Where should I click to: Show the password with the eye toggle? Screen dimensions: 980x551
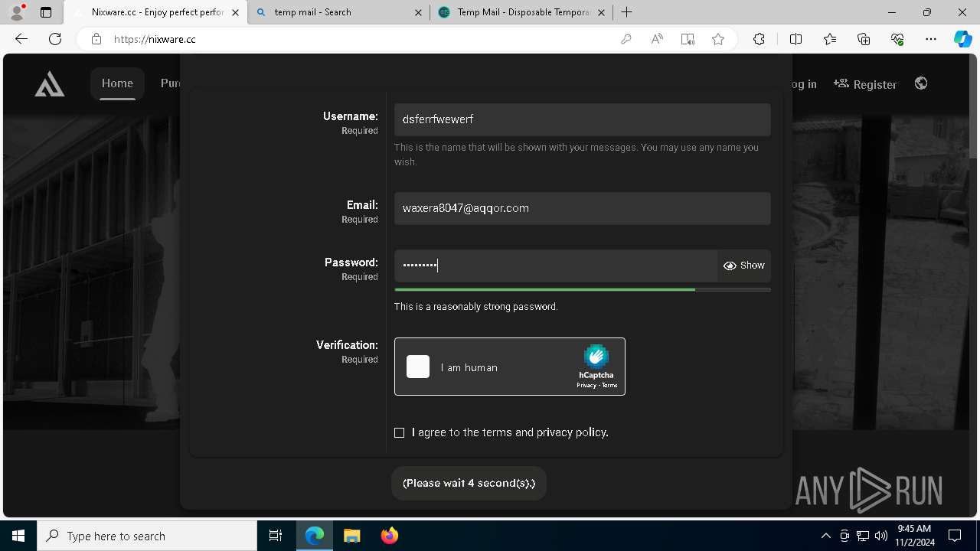[744, 266]
